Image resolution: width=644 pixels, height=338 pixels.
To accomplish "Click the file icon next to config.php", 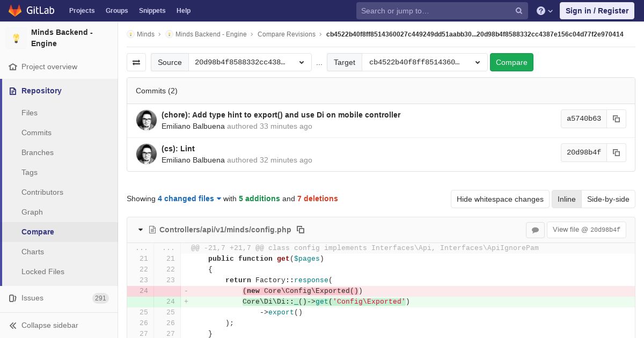I will tap(152, 230).
